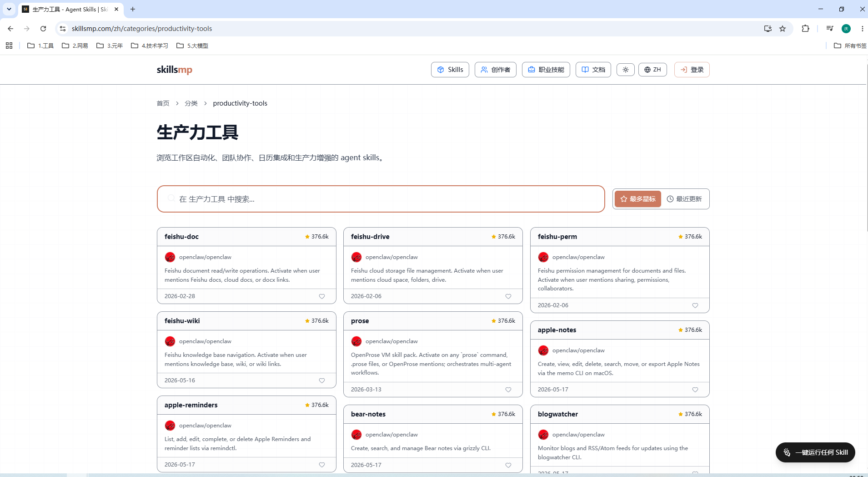Click the openclaw avatar on blogwatcher card
This screenshot has height=477, width=868.
coord(543,435)
